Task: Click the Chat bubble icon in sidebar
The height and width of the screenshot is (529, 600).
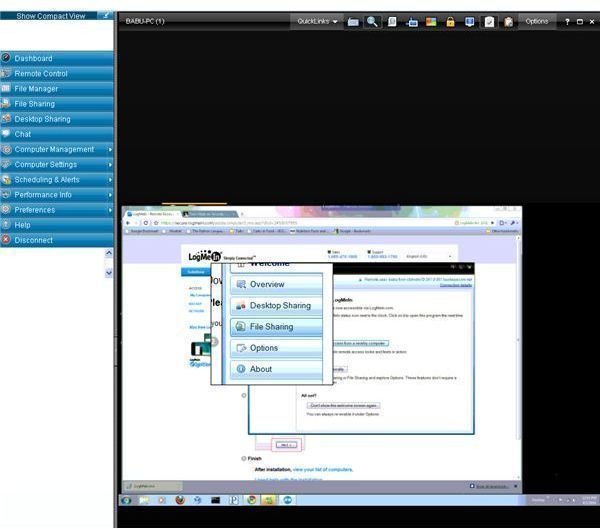Action: [6, 134]
